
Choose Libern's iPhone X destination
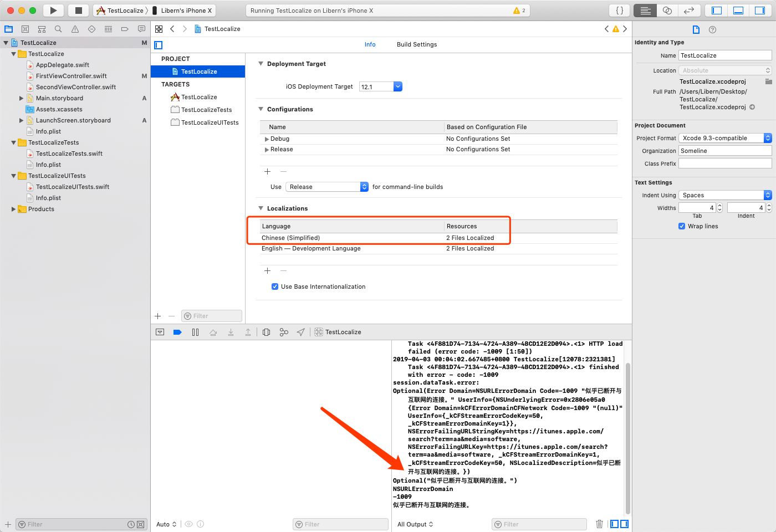[183, 11]
